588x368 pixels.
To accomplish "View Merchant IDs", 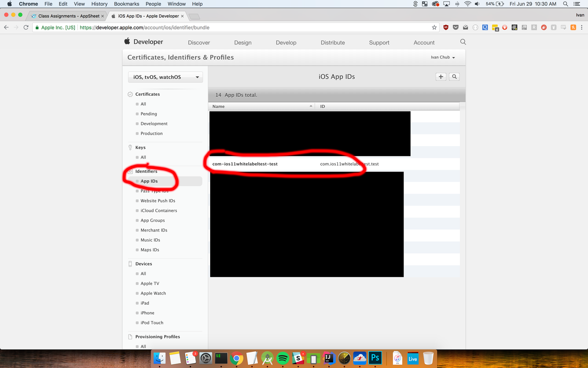I will point(154,230).
